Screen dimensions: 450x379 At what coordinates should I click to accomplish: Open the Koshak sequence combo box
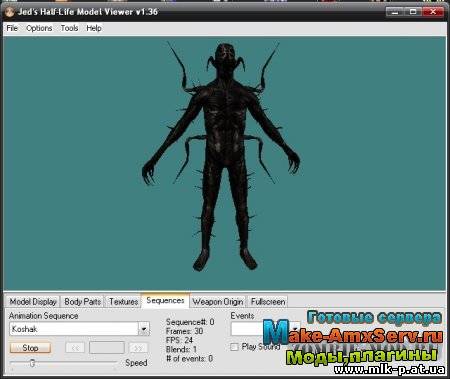[x=79, y=329]
